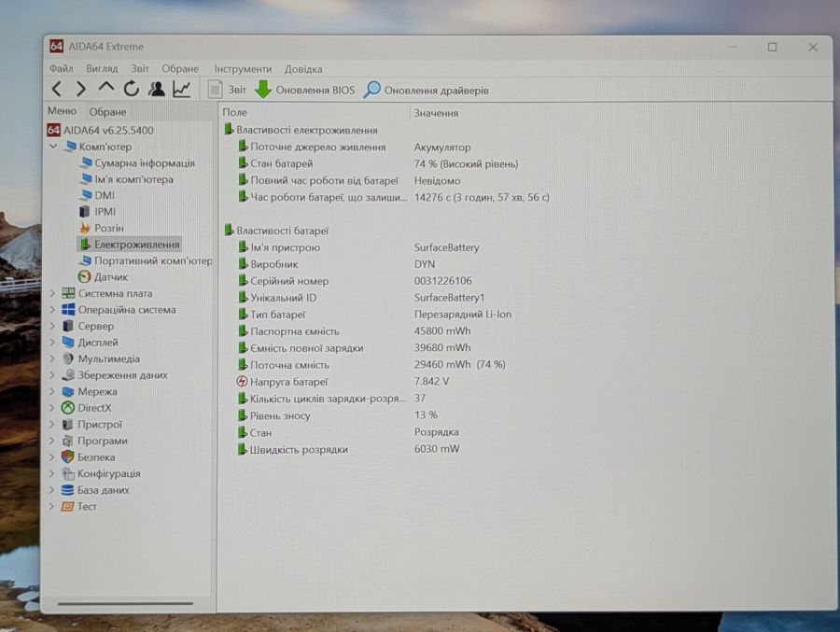Viewport: 840px width, 632px height.
Task: Expand the Системна плата tree node
Action: click(52, 293)
